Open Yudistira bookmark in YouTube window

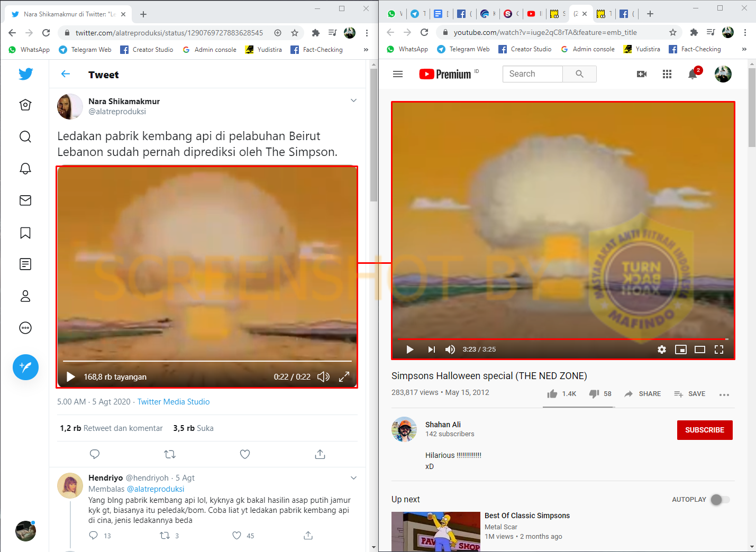[x=642, y=49]
